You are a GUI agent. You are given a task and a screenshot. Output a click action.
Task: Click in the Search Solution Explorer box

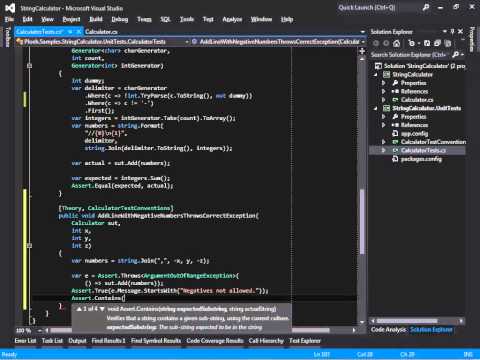[x=410, y=54]
